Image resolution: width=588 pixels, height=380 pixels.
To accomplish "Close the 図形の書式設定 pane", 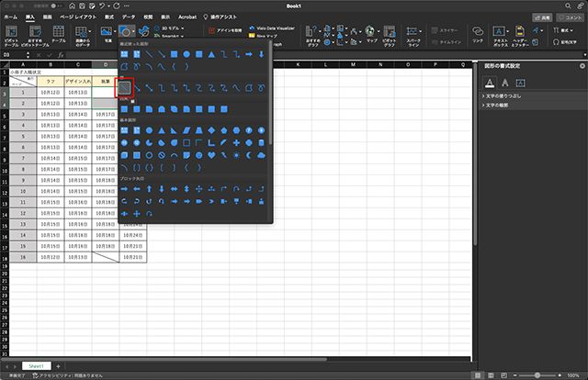I will 582,66.
